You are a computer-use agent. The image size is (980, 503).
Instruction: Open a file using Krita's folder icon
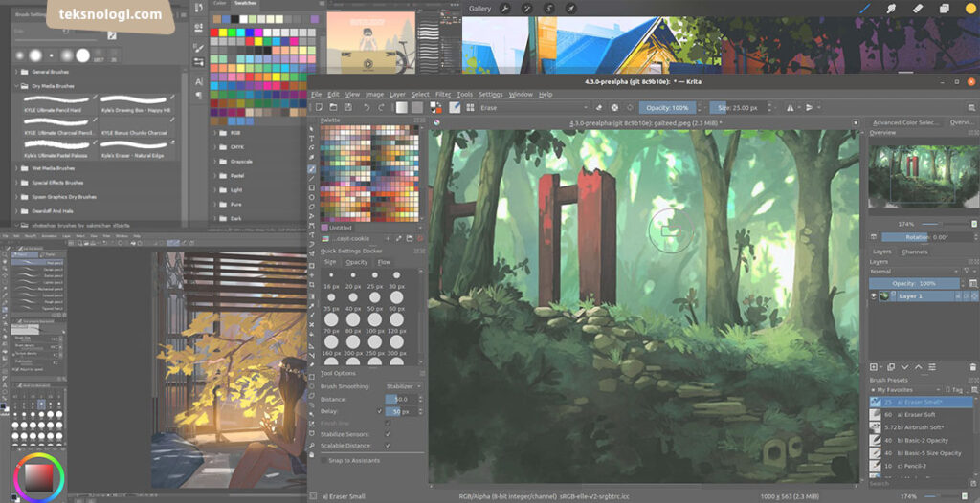[334, 107]
